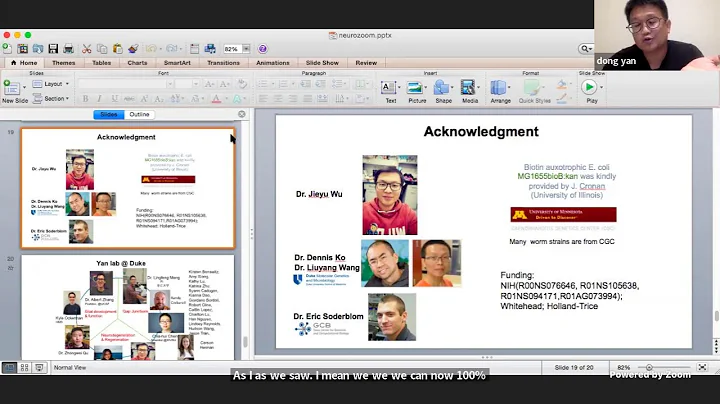Save the presentation with floppy disk icon
720x404 pixels.
click(53, 49)
